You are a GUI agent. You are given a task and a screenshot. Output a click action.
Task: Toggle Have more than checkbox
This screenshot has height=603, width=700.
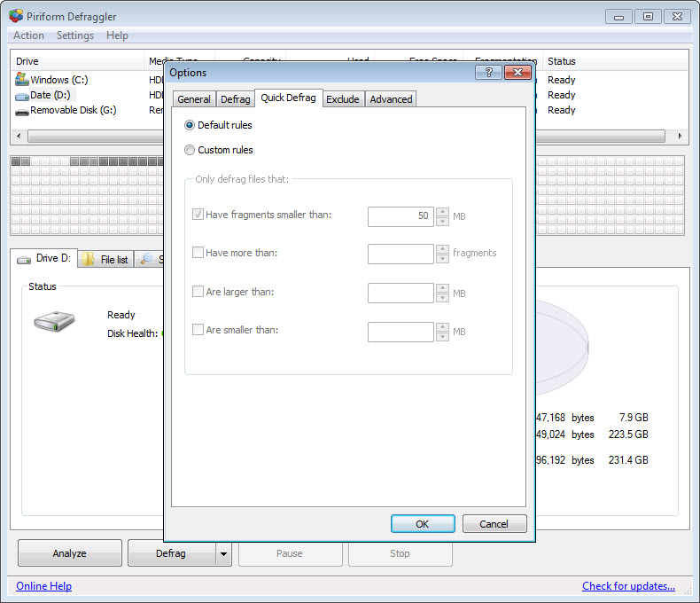pos(198,253)
